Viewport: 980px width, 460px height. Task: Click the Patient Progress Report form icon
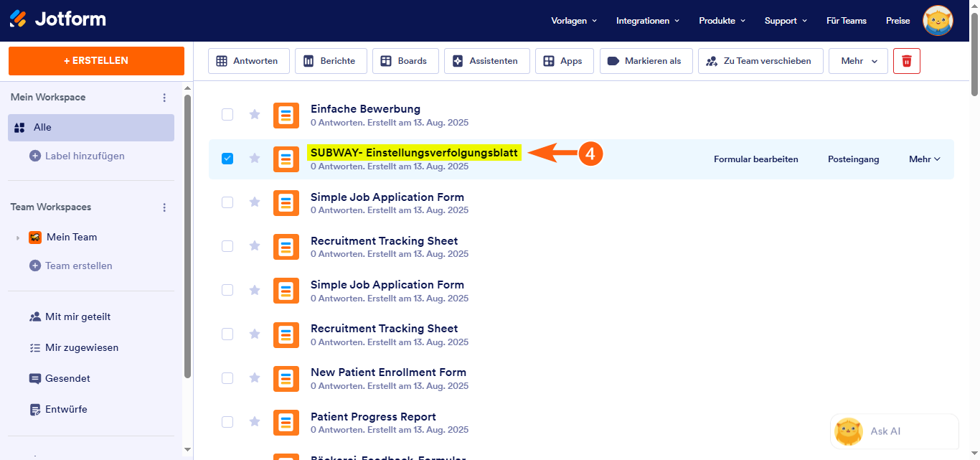point(286,422)
